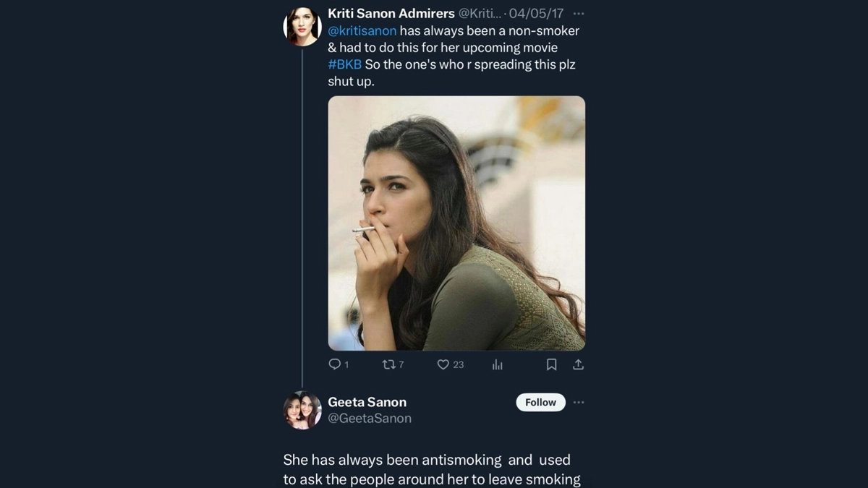
Task: Open more options beside the Follow button
Action: 578,402
